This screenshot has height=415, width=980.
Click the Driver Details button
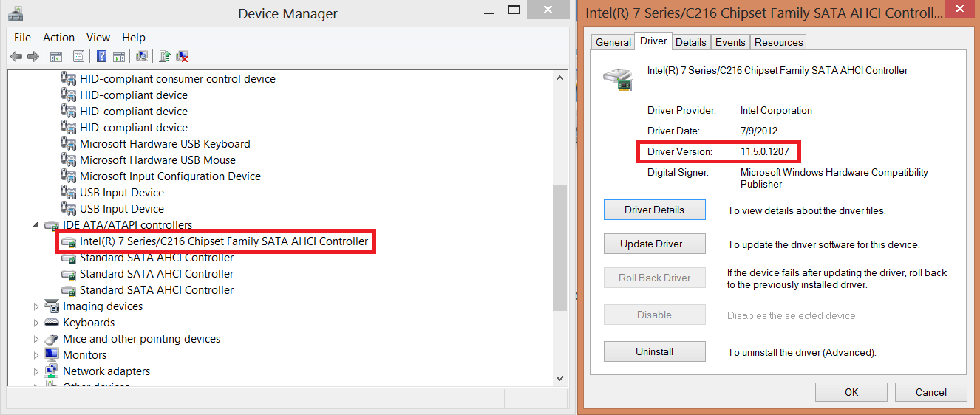(x=654, y=210)
